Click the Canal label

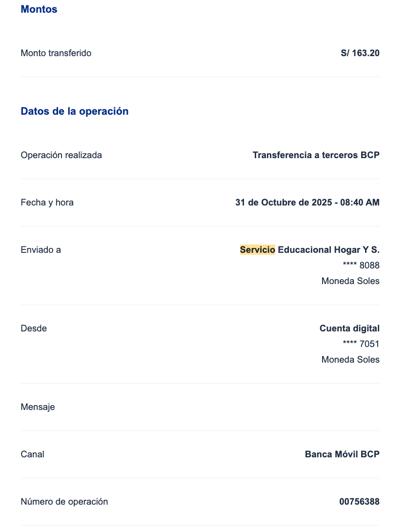tap(33, 454)
